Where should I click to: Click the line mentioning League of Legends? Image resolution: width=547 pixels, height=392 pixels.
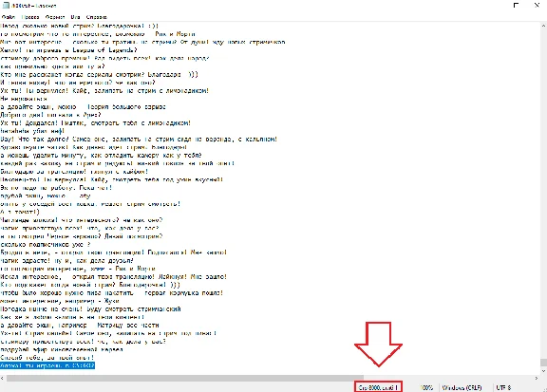69,50
